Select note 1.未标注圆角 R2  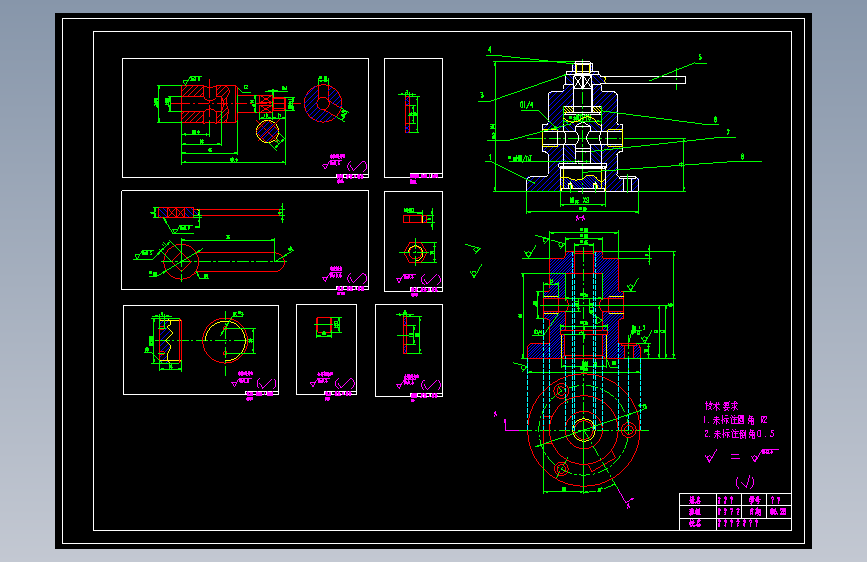(x=735, y=420)
